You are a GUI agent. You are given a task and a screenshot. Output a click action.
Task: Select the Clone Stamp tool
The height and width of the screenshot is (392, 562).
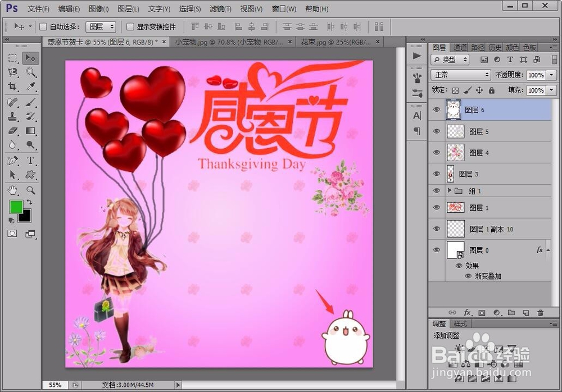click(13, 116)
